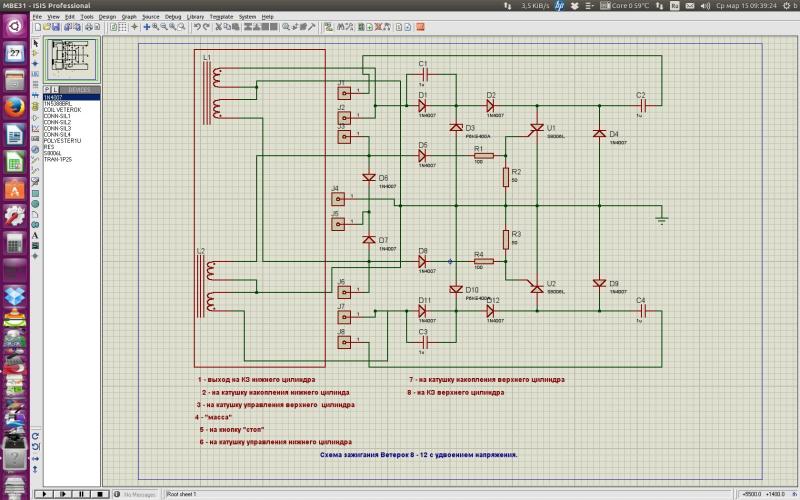Open the Library menu
Screen dimensions: 800x500
pyautogui.click(x=195, y=17)
